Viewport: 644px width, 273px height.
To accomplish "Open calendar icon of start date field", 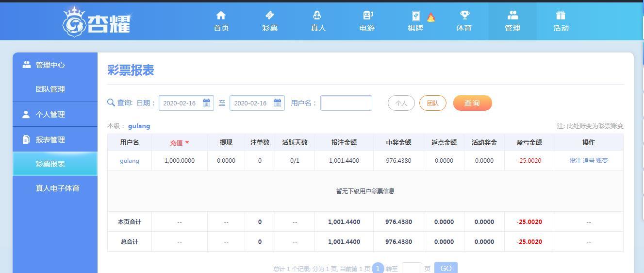I will (x=206, y=103).
